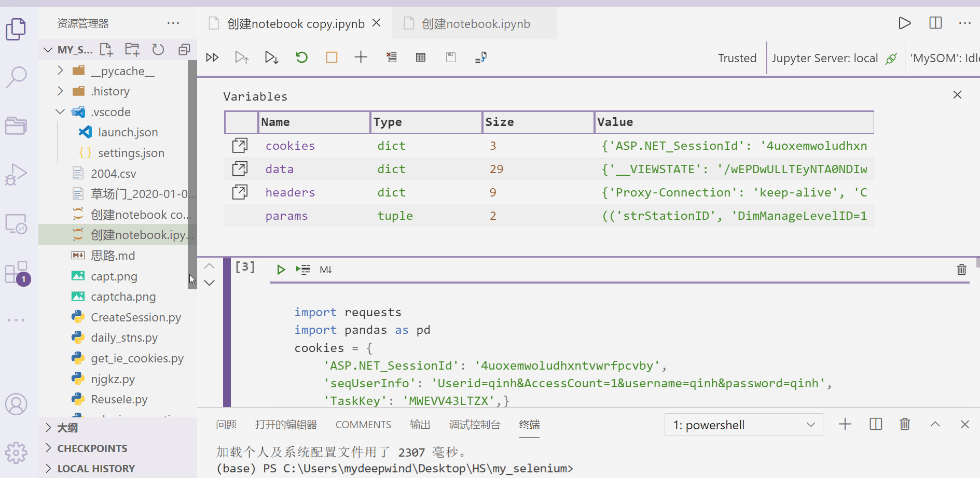Viewport: 980px width, 478px height.
Task: Switch to the 创建notebook.ipynb tab
Action: (475, 24)
